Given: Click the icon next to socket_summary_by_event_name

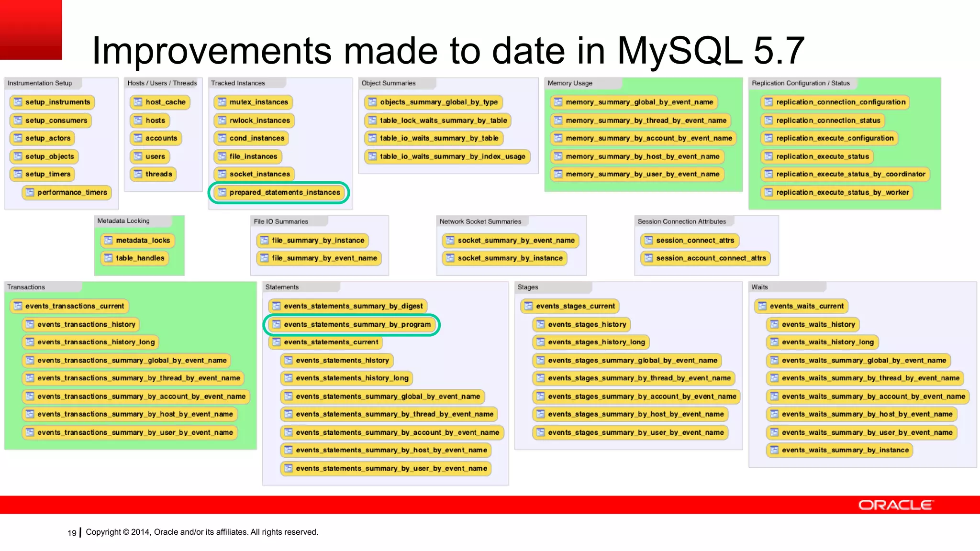Looking at the screenshot, I should pyautogui.click(x=450, y=240).
